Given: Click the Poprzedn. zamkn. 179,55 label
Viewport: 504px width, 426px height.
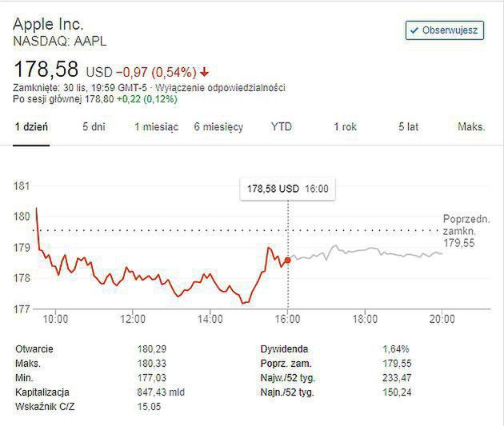Looking at the screenshot, I should tap(469, 230).
